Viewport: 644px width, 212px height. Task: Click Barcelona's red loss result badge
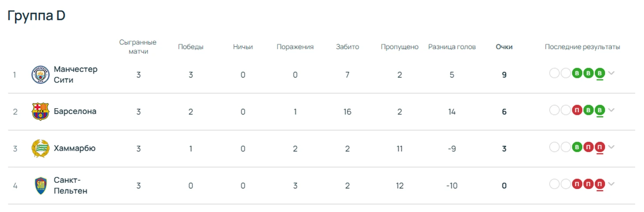577,110
